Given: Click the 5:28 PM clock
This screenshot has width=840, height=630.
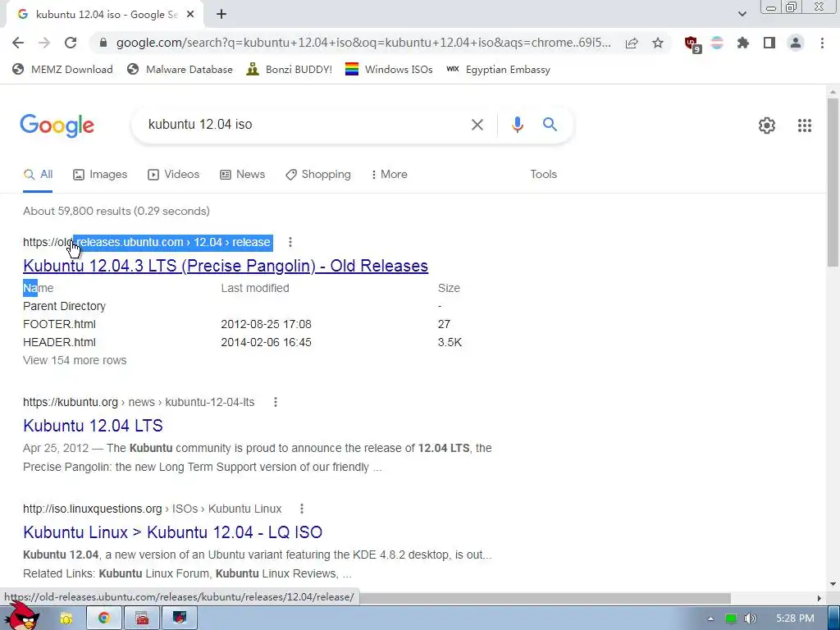Looking at the screenshot, I should pyautogui.click(x=795, y=619).
